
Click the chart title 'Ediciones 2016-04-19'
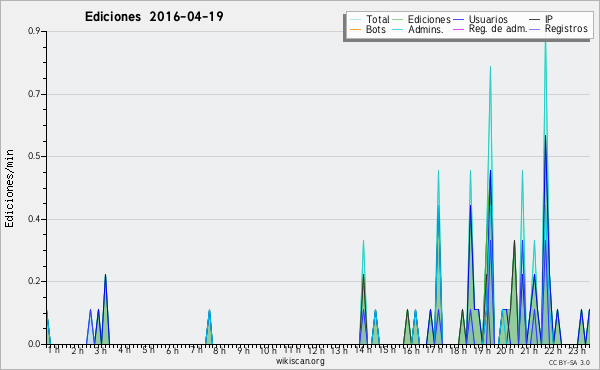[154, 17]
